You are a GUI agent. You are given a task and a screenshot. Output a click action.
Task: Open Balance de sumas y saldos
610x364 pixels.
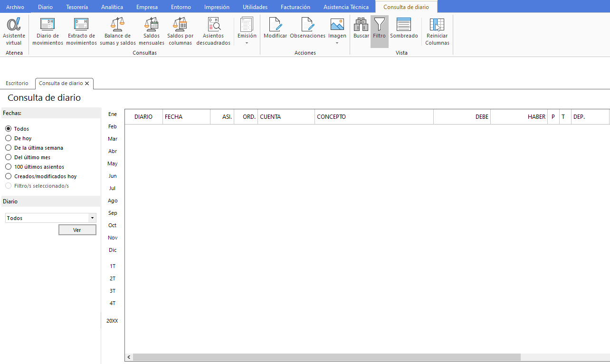click(x=118, y=31)
